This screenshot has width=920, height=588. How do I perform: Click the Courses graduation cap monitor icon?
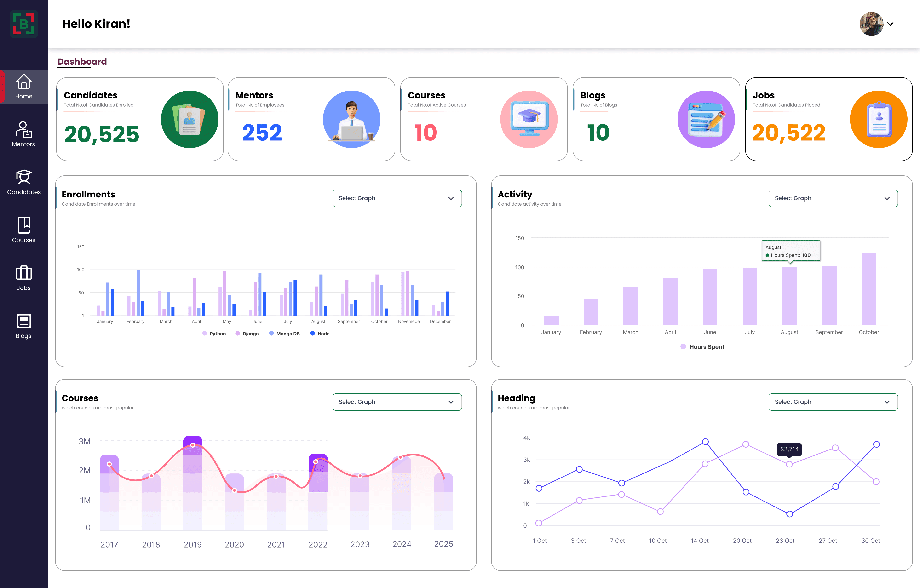(529, 119)
